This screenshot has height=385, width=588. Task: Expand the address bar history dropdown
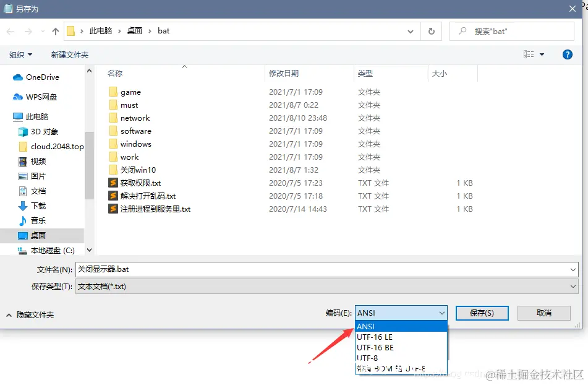(x=411, y=32)
